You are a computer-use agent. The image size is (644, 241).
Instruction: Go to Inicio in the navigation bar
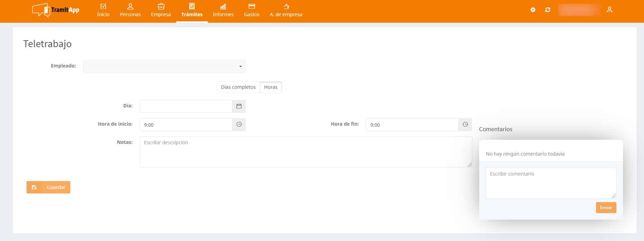click(103, 10)
